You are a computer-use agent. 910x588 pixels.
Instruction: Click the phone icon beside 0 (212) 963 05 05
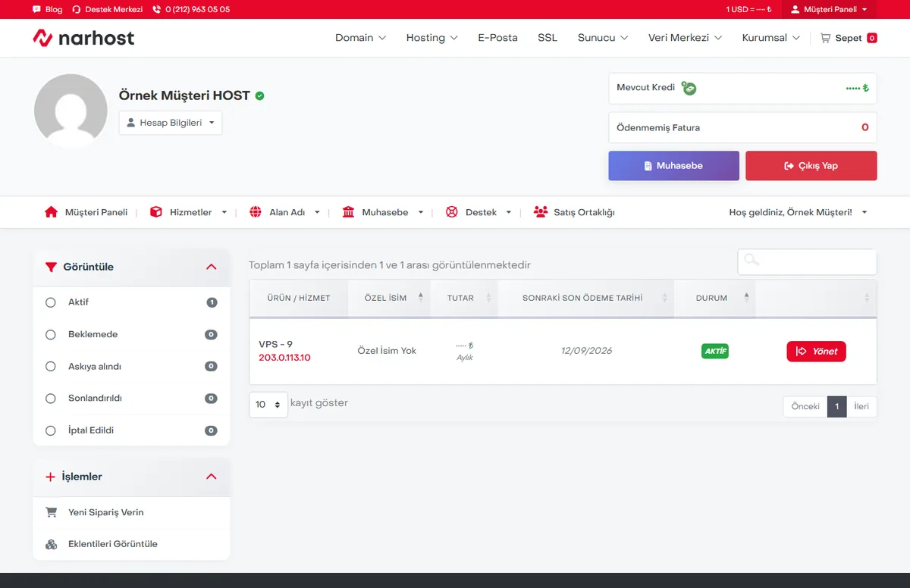pos(157,10)
